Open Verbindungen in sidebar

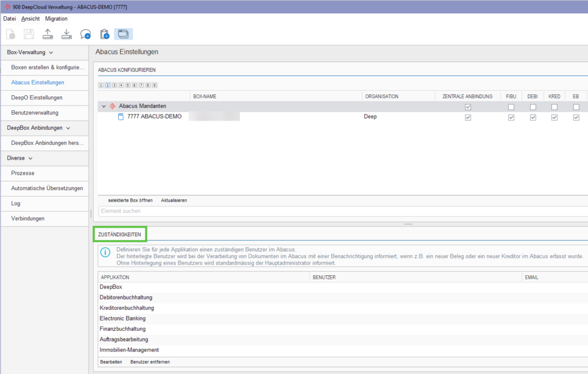click(45, 218)
